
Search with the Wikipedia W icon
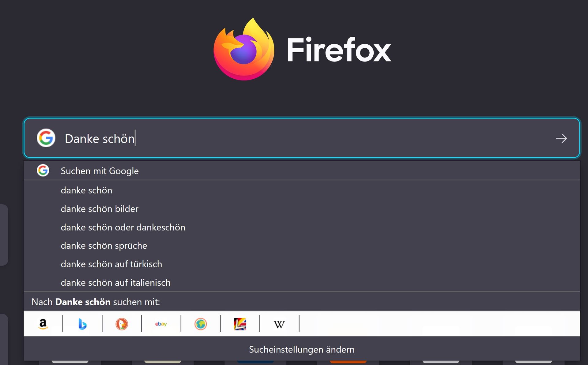pyautogui.click(x=279, y=324)
